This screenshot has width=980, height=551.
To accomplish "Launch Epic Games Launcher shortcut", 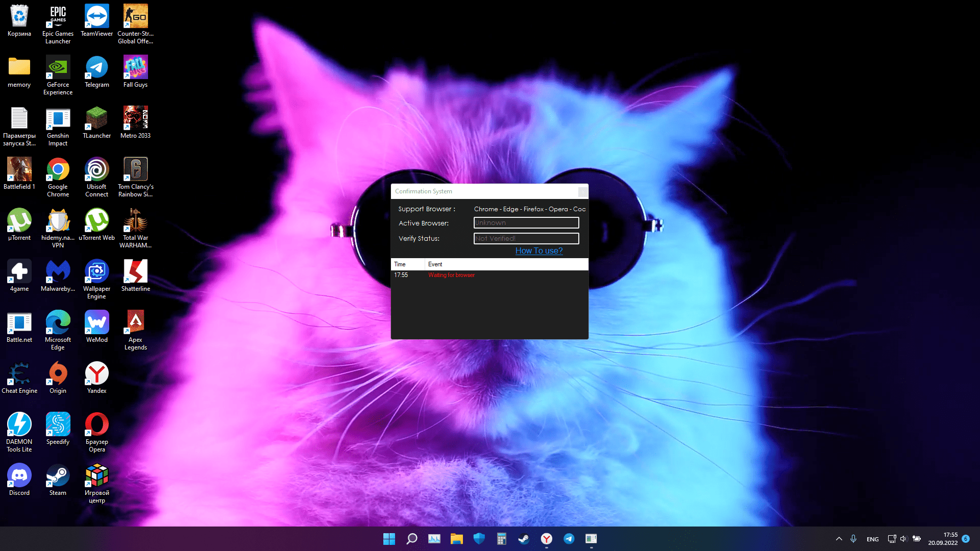I will 58,24.
